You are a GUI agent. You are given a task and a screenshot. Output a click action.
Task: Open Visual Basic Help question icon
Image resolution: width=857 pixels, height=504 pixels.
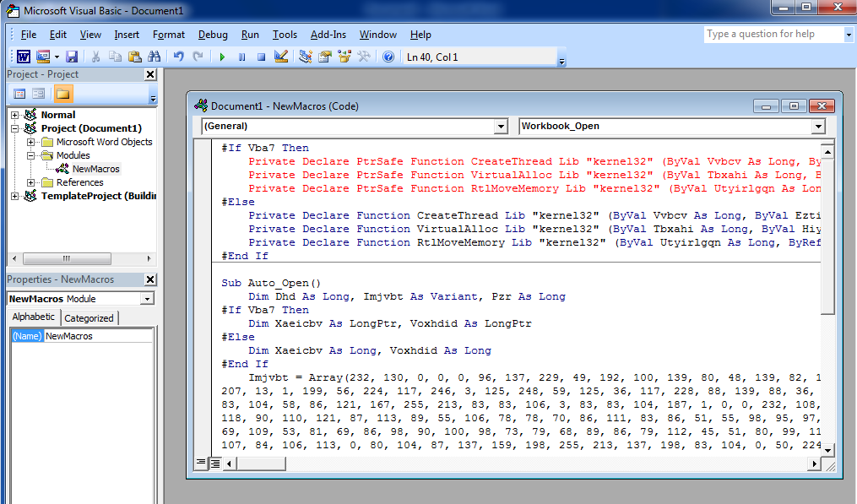(388, 57)
